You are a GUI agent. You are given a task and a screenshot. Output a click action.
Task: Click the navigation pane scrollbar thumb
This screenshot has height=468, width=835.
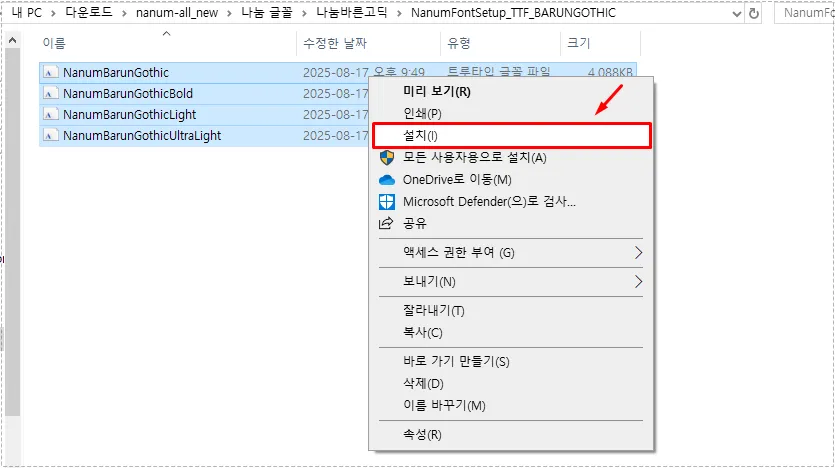[12, 232]
